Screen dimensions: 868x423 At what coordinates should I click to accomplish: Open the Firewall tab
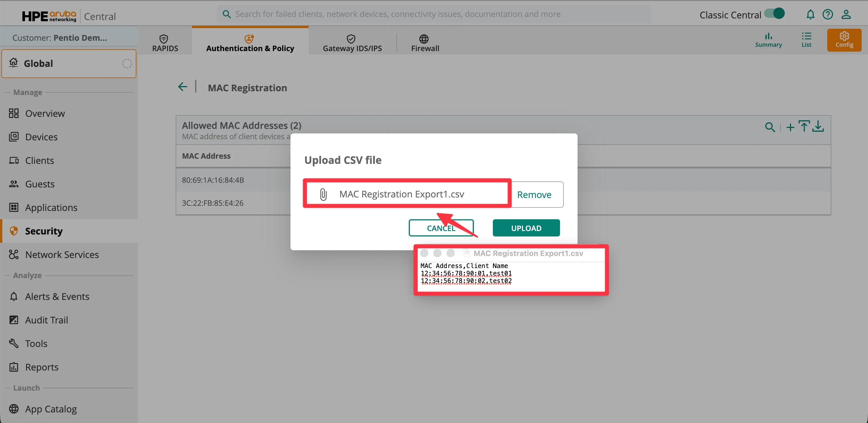pos(425,43)
